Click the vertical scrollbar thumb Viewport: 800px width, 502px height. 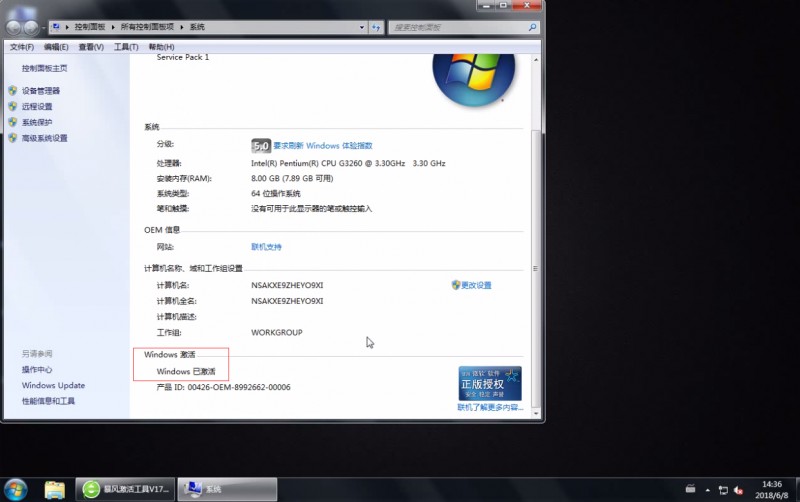coord(536,268)
